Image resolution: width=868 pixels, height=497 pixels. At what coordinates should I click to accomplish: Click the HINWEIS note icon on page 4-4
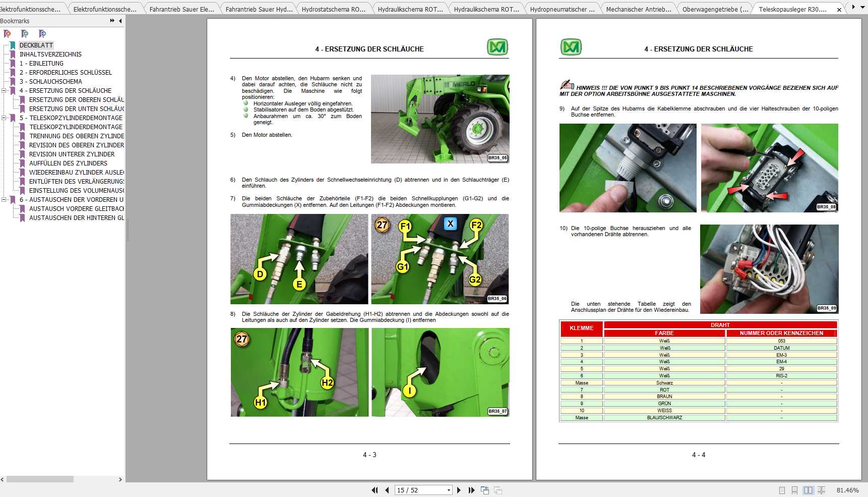pyautogui.click(x=567, y=85)
